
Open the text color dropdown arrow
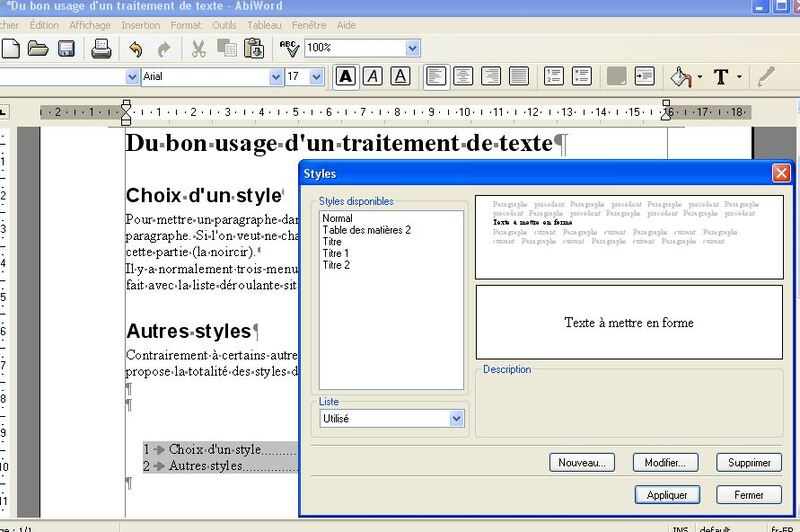[x=739, y=77]
